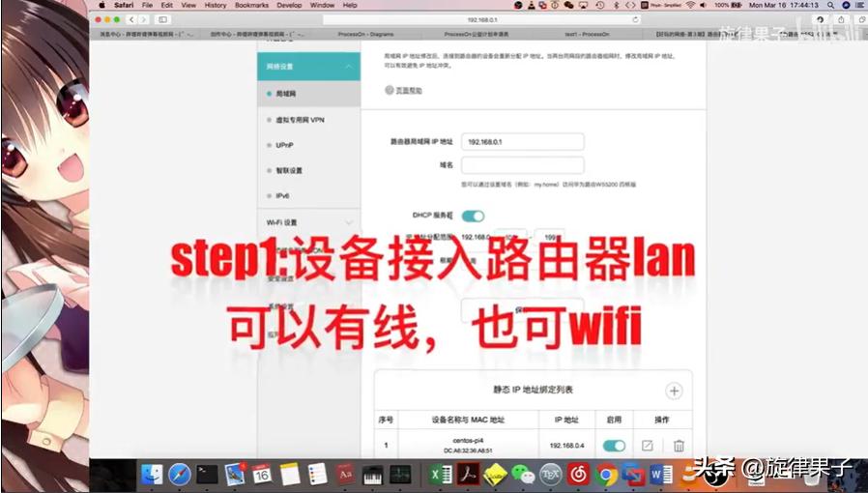Click the 192.168.0.4 IP address cell

click(x=566, y=446)
